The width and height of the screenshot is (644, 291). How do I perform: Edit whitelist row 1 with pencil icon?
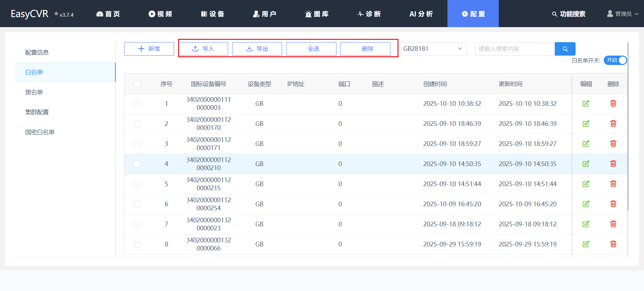tap(586, 103)
